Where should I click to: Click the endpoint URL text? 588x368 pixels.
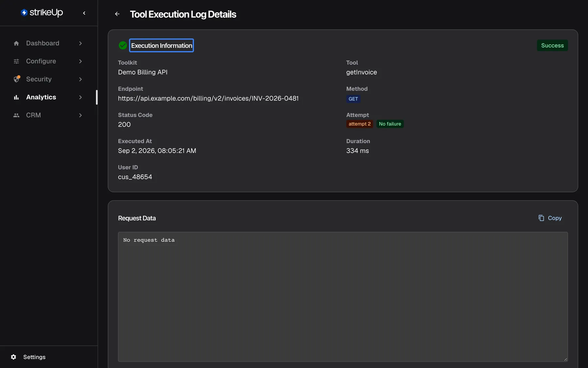[x=208, y=98]
